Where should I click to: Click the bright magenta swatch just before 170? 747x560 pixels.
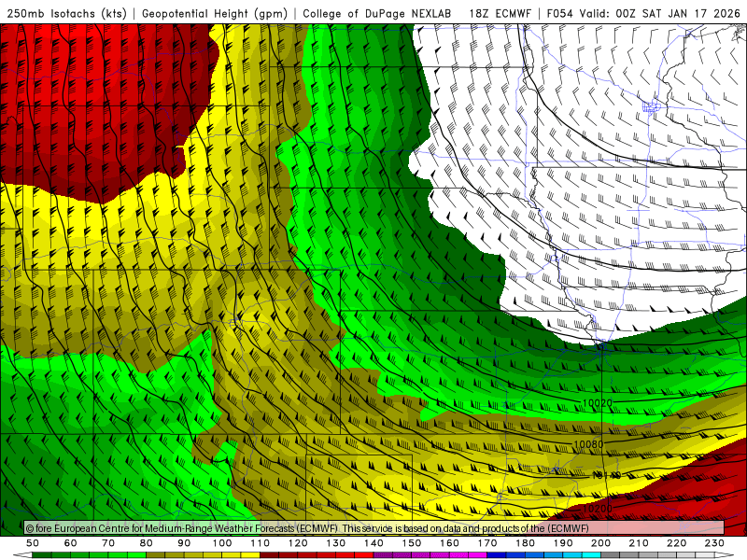(477, 554)
